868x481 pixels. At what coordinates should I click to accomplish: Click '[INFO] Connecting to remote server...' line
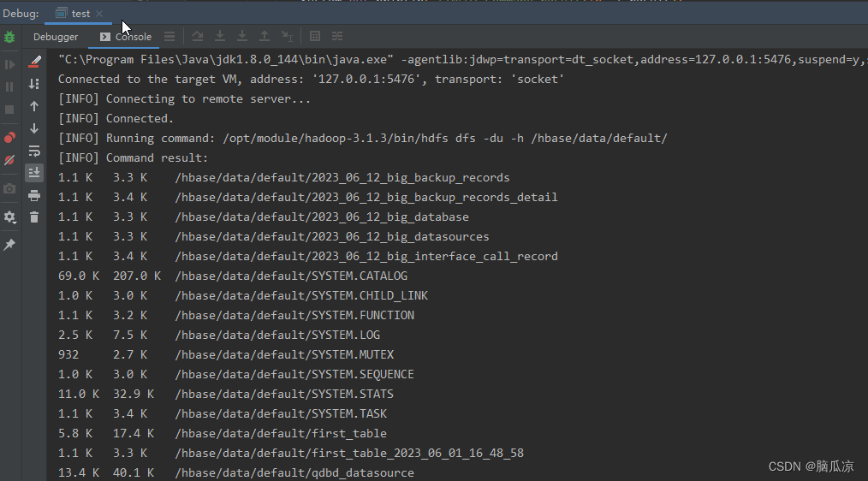(x=184, y=99)
